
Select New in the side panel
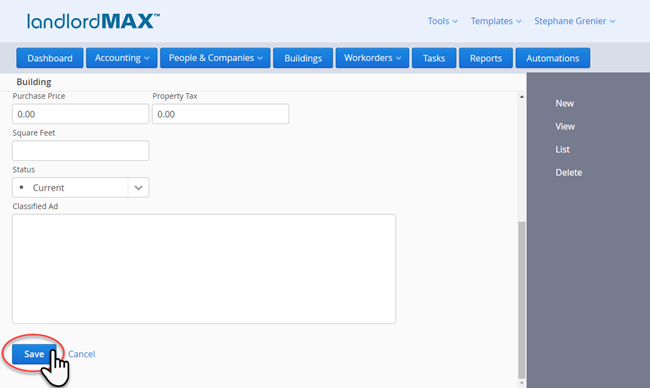pyautogui.click(x=565, y=103)
